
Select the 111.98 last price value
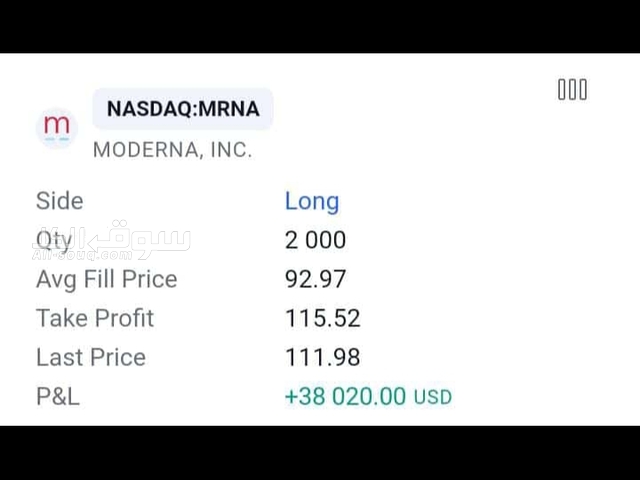322,357
